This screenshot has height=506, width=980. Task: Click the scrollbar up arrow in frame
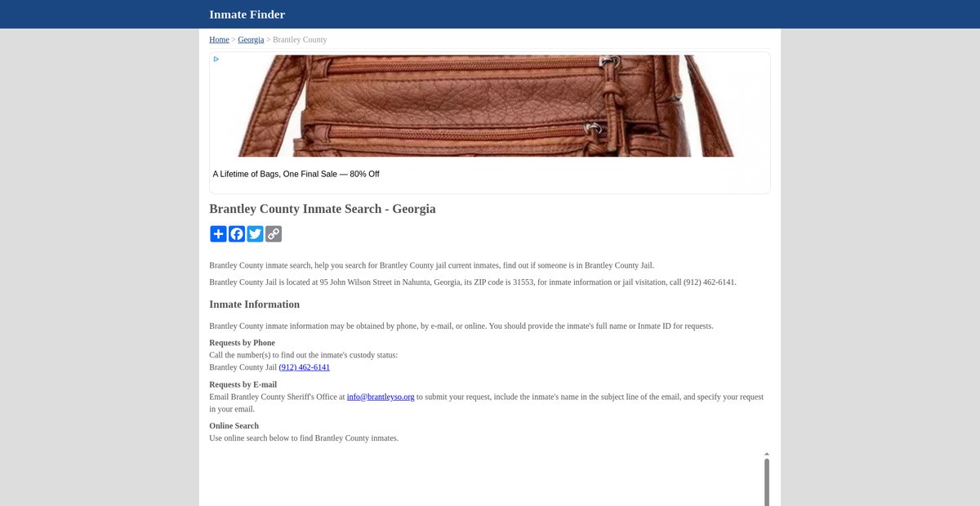point(767,454)
